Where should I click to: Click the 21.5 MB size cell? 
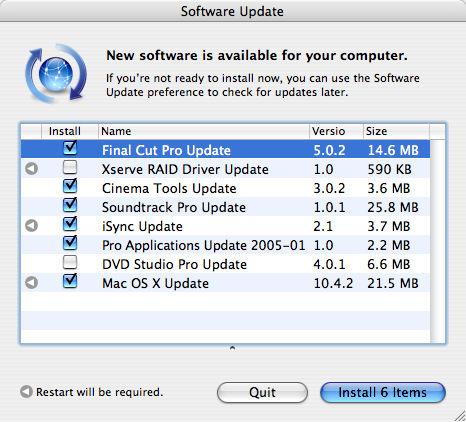393,283
